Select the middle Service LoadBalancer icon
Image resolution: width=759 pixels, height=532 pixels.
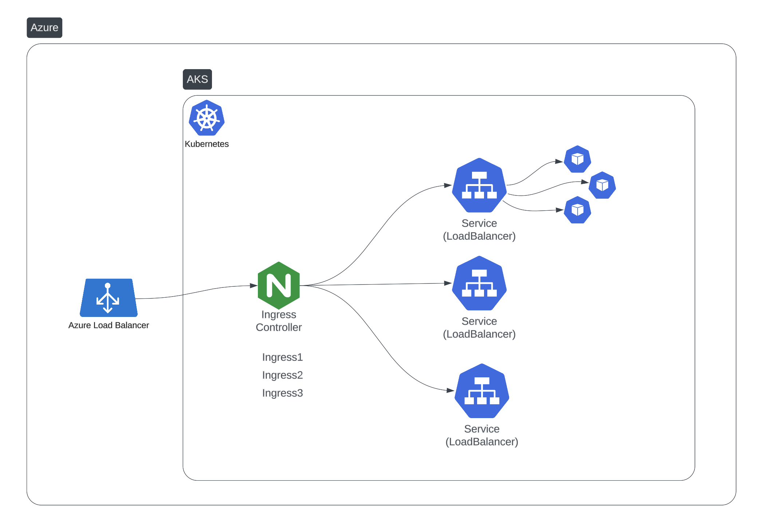point(479,283)
